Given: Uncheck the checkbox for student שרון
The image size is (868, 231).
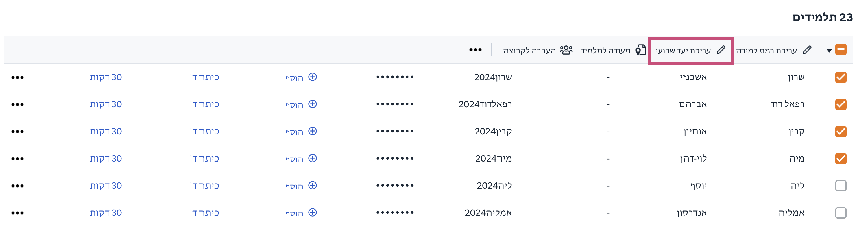Looking at the screenshot, I should point(841,77).
